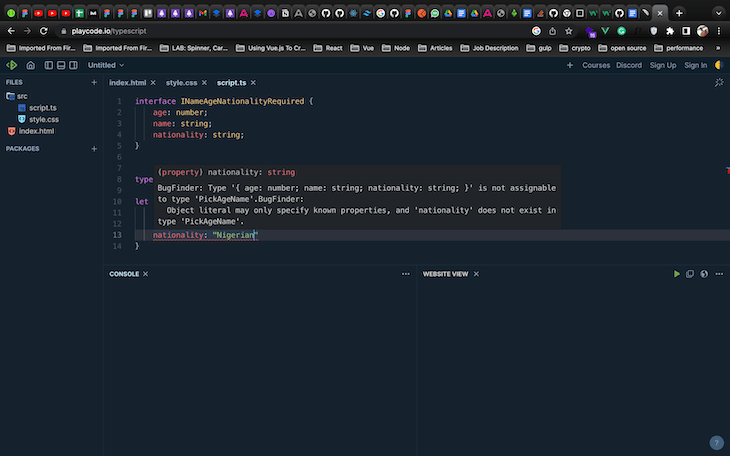Click the help question mark button
The width and height of the screenshot is (730, 456).
pos(716,442)
